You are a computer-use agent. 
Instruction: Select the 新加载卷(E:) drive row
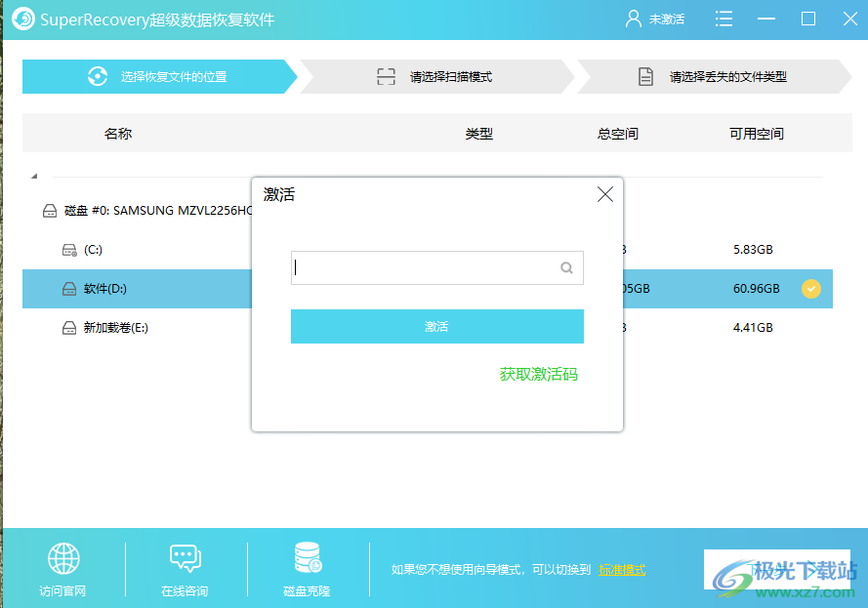click(x=428, y=328)
